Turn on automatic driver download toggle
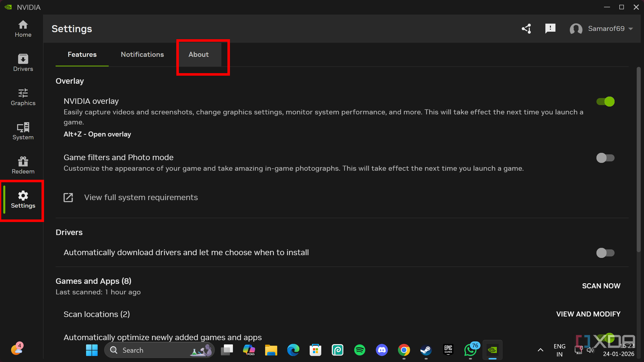Viewport: 644px width, 362px height. click(605, 253)
